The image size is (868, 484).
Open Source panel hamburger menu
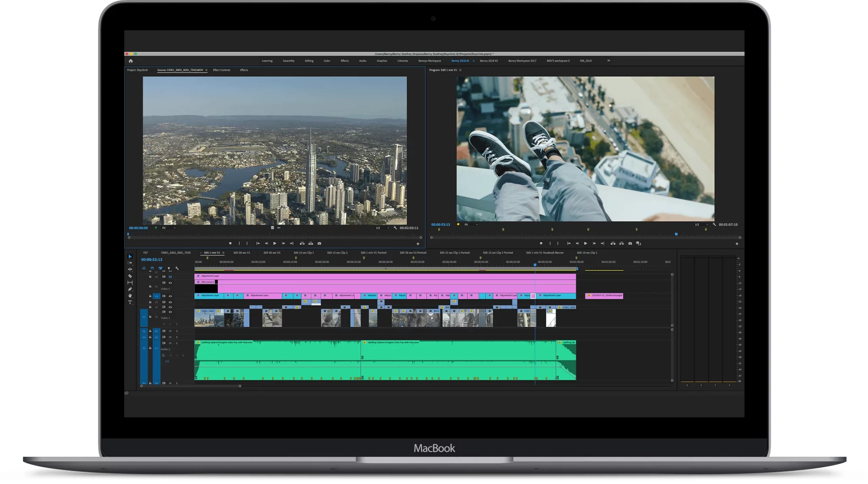tap(206, 70)
